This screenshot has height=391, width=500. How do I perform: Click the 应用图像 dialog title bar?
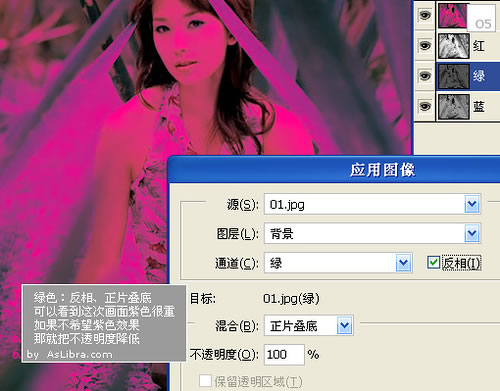pyautogui.click(x=334, y=170)
